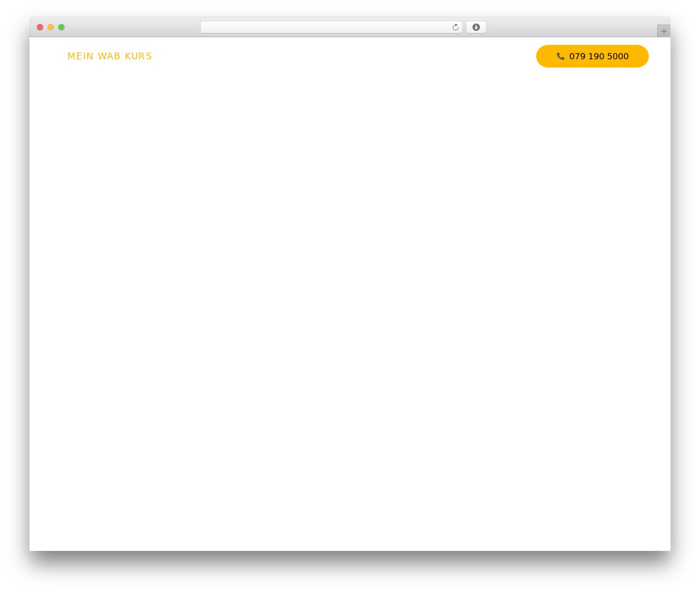Screen dimensions: 700x593
Task: Focus the browser address bar field
Action: [331, 27]
